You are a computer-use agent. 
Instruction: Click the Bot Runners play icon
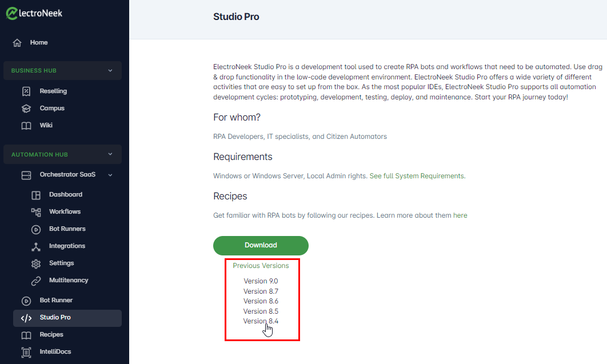coord(35,229)
